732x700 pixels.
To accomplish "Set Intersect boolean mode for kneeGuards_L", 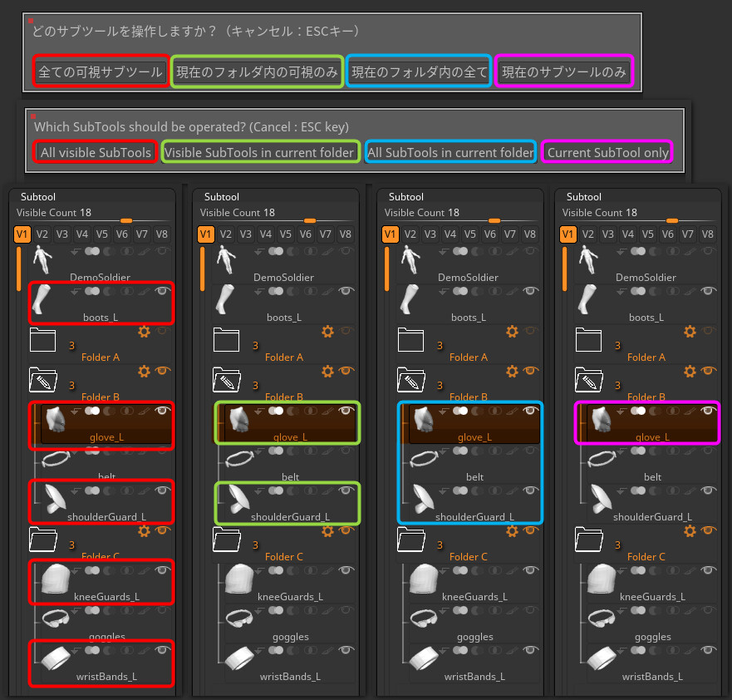I will pyautogui.click(x=127, y=570).
